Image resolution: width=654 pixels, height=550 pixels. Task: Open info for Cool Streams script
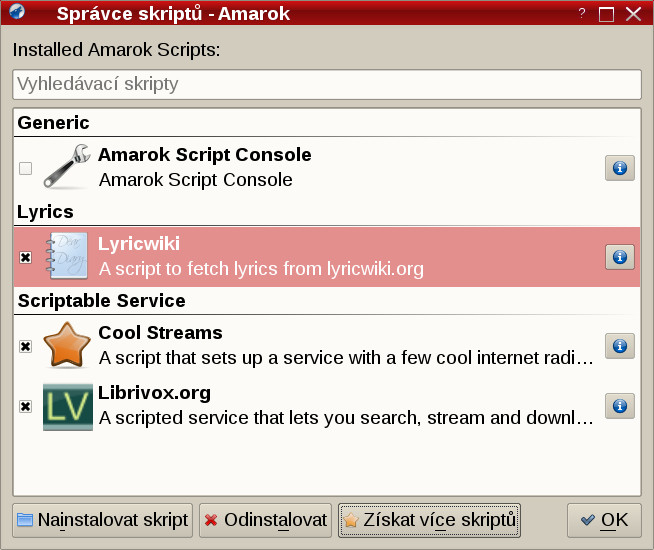[620, 346]
